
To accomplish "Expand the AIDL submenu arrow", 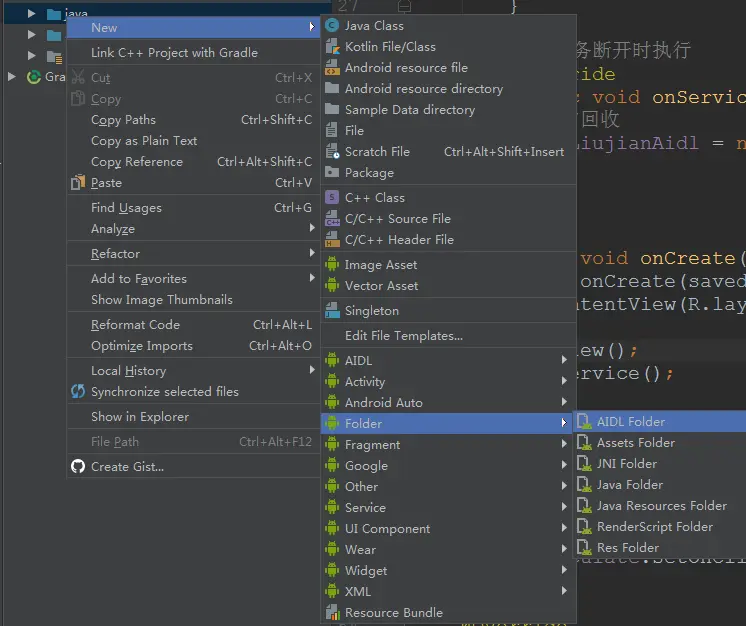I will pos(564,360).
